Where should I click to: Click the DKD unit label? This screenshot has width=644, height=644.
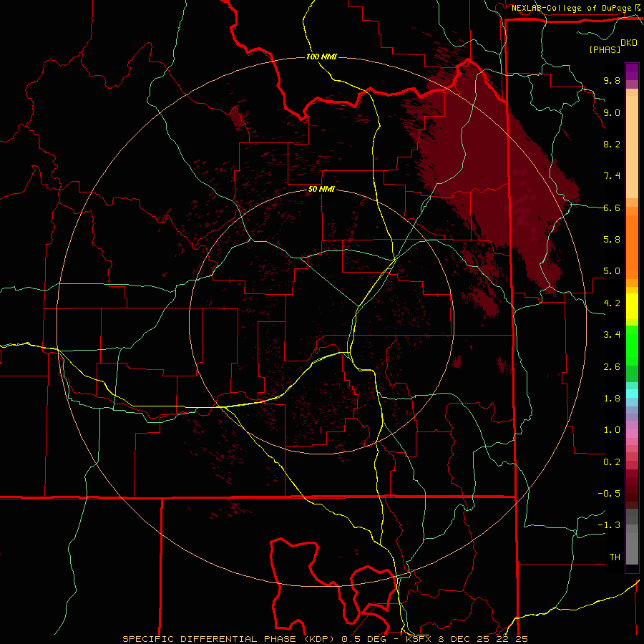tap(628, 43)
